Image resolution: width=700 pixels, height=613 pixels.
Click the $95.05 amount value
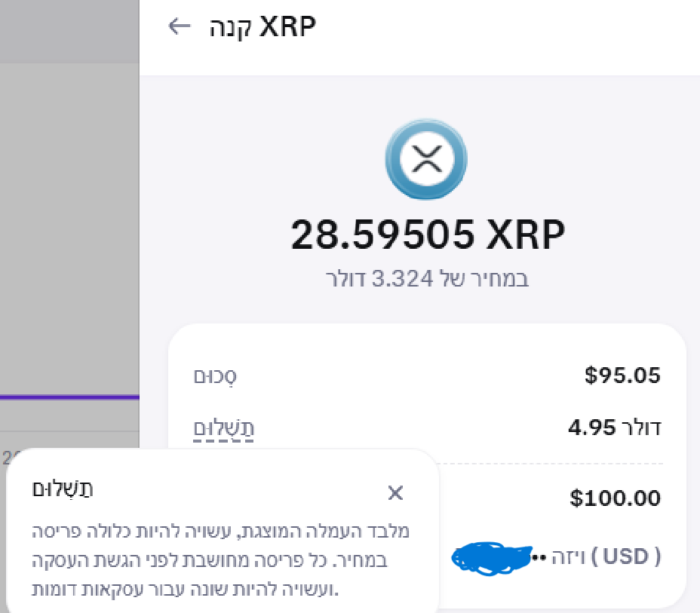[622, 375]
